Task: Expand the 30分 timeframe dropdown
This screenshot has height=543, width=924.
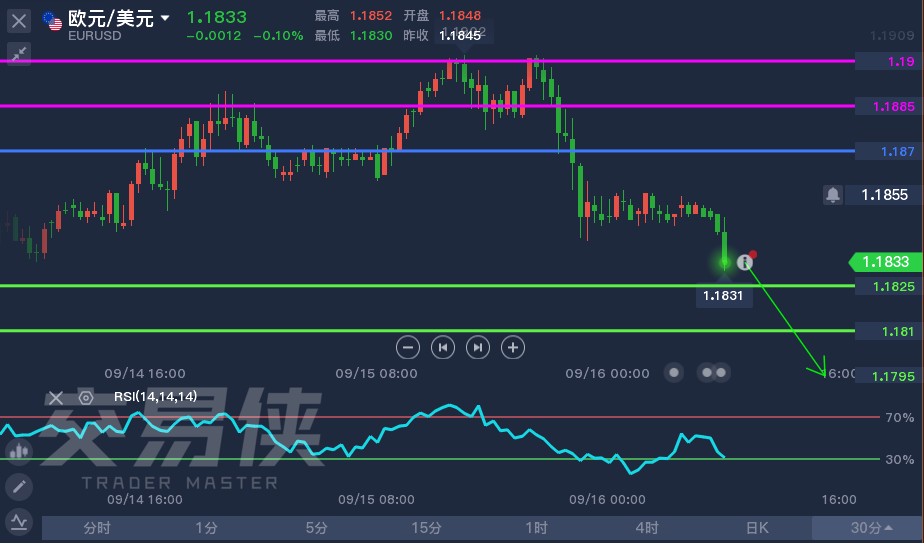Action: coord(867,528)
